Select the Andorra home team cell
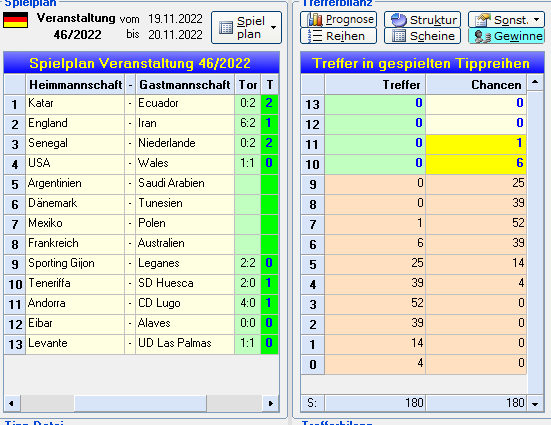The height and width of the screenshot is (425, 551). [x=75, y=304]
